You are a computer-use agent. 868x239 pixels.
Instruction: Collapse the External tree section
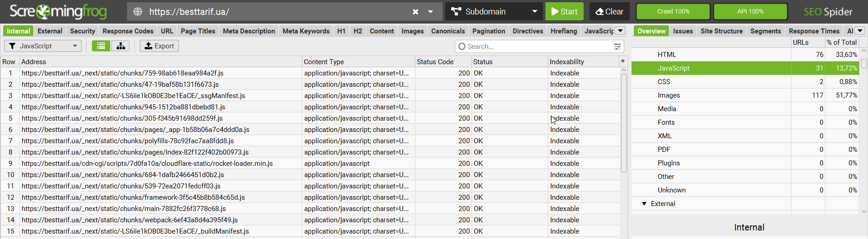[644, 204]
